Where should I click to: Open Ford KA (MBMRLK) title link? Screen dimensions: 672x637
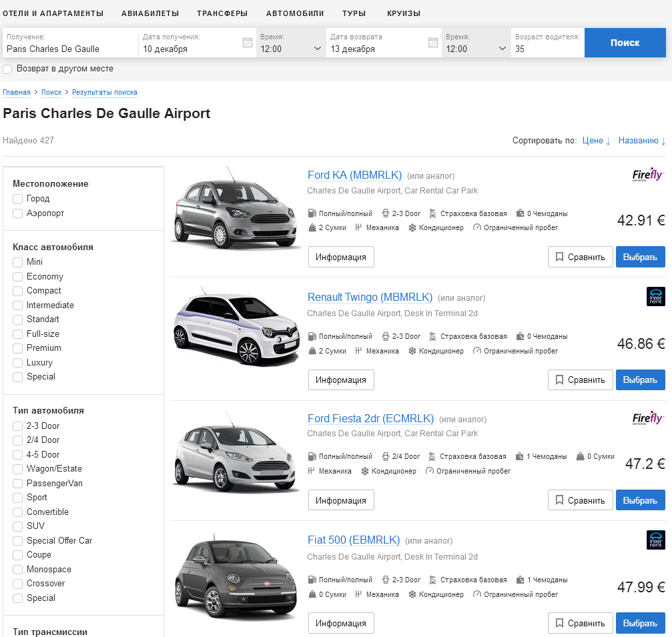[x=355, y=175]
